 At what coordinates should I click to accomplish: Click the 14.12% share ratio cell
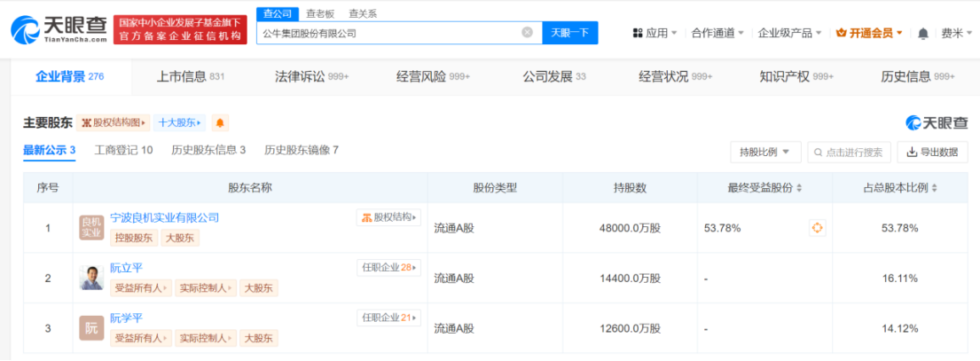coord(899,328)
